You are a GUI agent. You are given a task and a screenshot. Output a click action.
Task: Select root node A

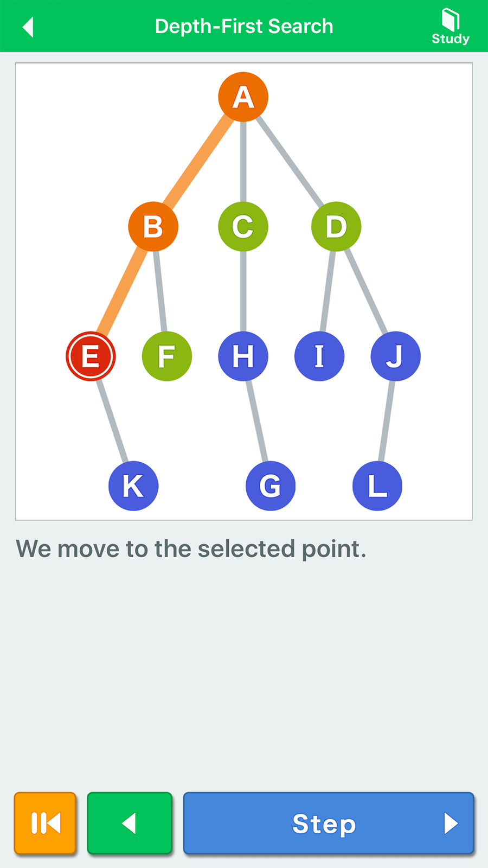tap(243, 97)
